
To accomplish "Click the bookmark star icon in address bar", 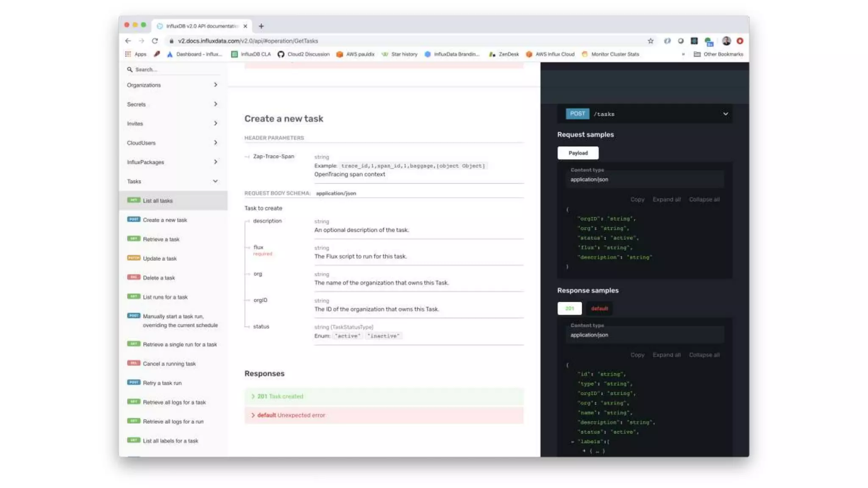I will [x=651, y=41].
